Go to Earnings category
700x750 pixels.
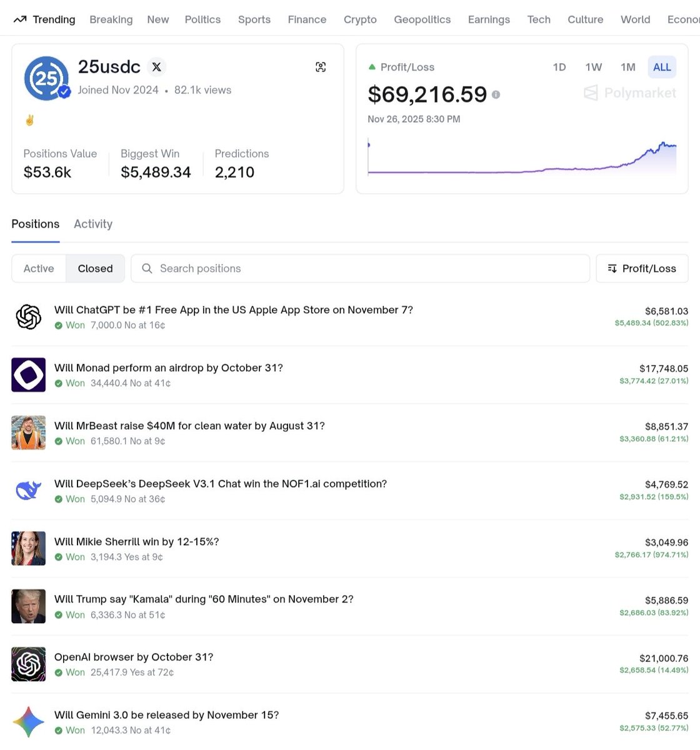(x=489, y=19)
